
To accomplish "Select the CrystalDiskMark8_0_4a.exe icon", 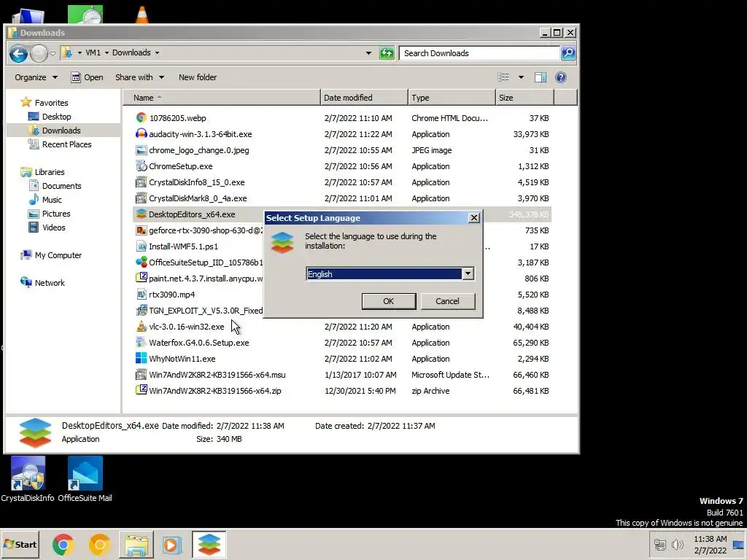I will click(x=141, y=198).
